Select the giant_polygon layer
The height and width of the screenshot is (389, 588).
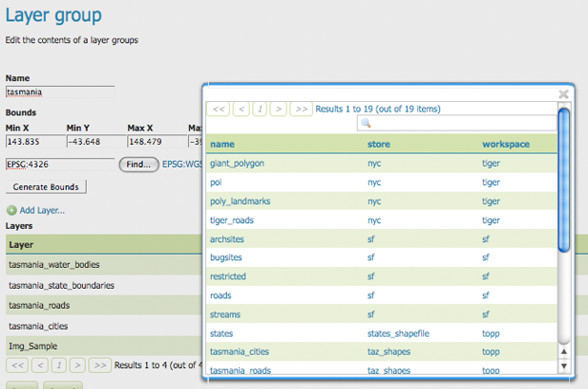[x=237, y=164]
